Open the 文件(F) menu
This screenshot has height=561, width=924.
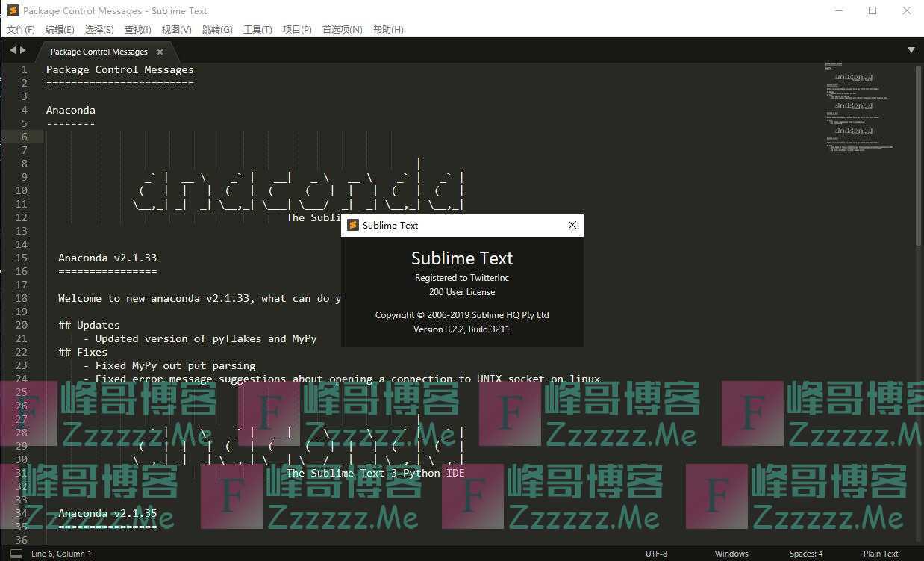(21, 29)
